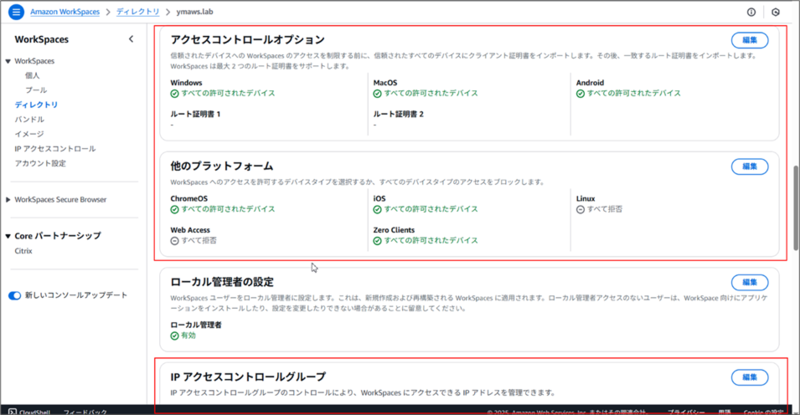
Task: Open the hamburger navigation menu icon
Action: pos(16,12)
